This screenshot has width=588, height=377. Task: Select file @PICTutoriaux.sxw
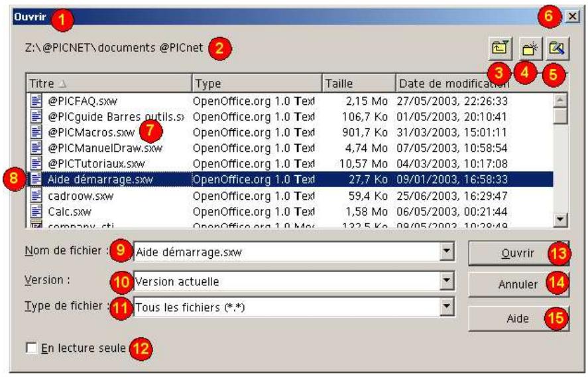pyautogui.click(x=96, y=164)
